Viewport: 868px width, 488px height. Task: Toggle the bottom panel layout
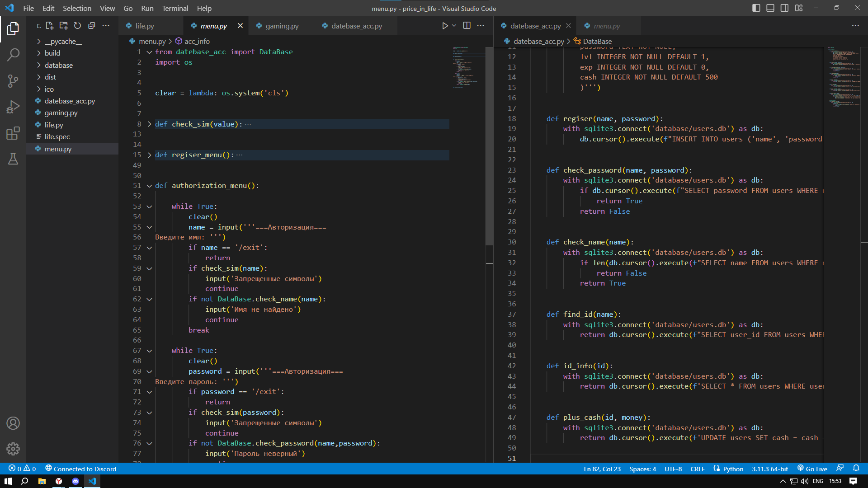(770, 8)
